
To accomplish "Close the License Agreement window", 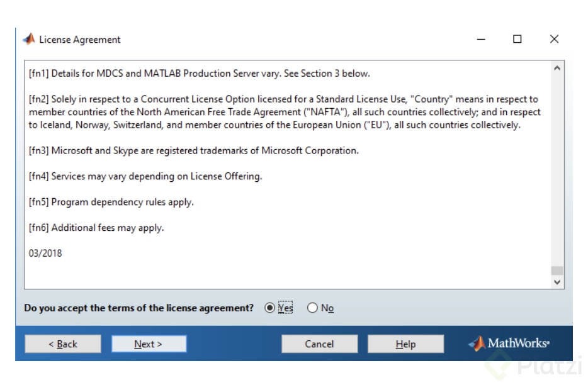I will point(554,39).
